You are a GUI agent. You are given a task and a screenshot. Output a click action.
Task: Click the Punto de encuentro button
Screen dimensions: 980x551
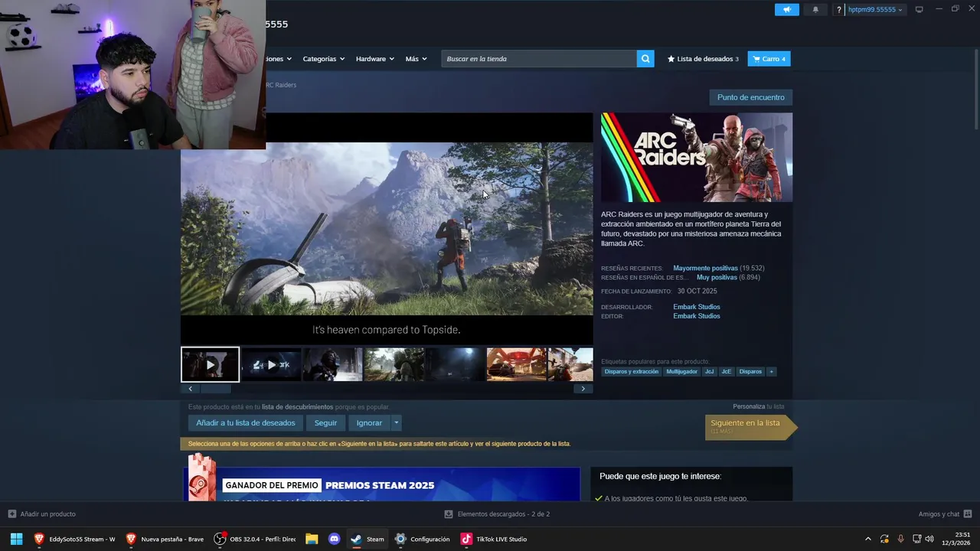tap(750, 97)
